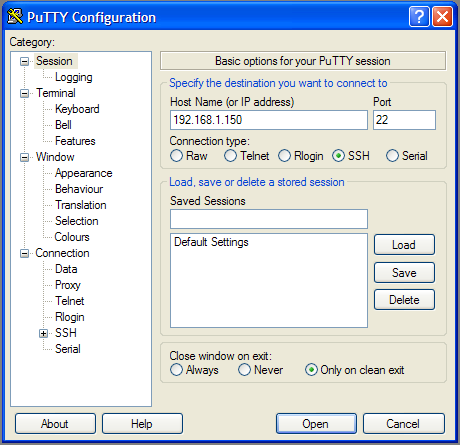Close the PuTTY Configuration window
The height and width of the screenshot is (445, 460).
[443, 16]
